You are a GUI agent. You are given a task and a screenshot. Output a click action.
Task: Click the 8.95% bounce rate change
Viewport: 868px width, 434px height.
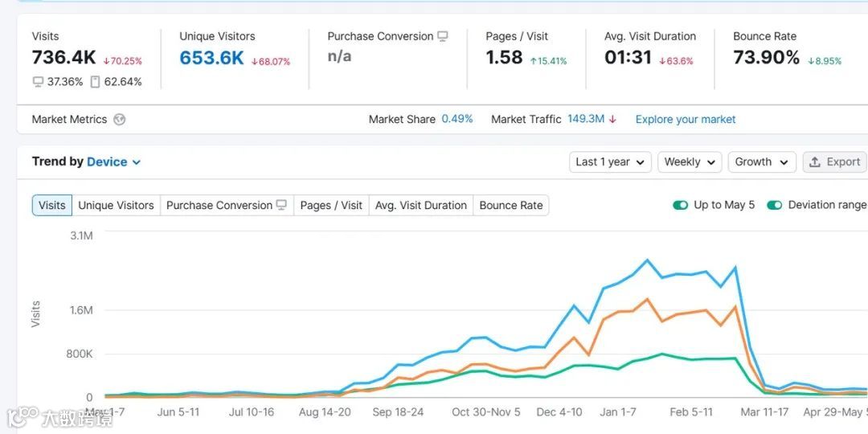825,61
